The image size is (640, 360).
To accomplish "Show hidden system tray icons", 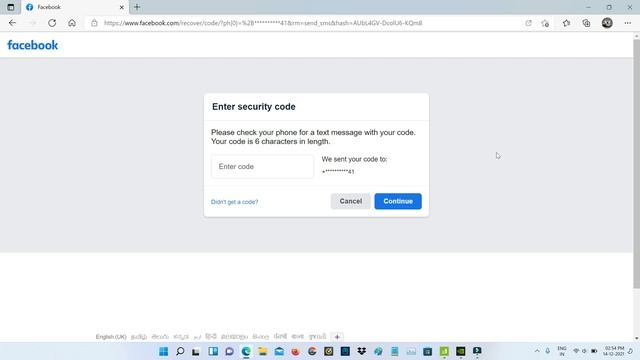I will coord(537,351).
